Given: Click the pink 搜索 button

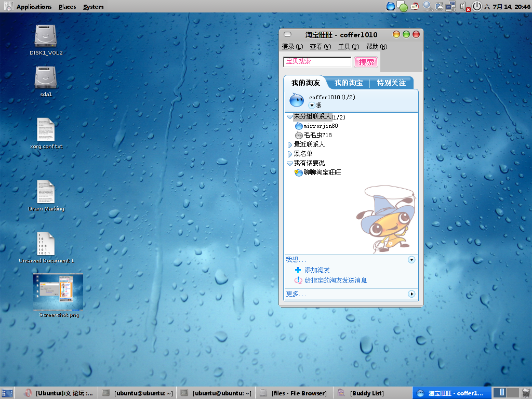Looking at the screenshot, I should coord(366,62).
